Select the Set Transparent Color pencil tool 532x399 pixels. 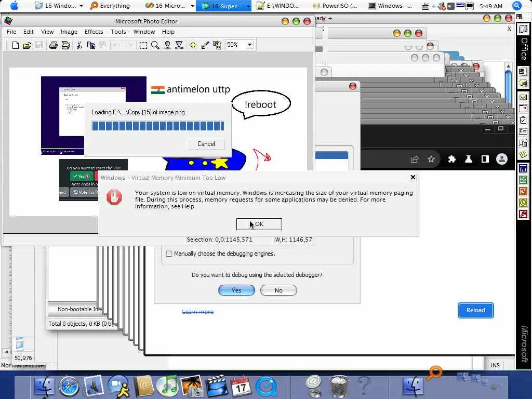point(205,45)
